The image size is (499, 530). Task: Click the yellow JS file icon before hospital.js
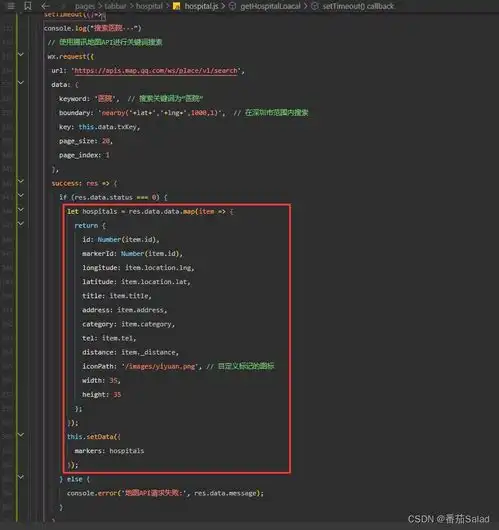point(176,6)
